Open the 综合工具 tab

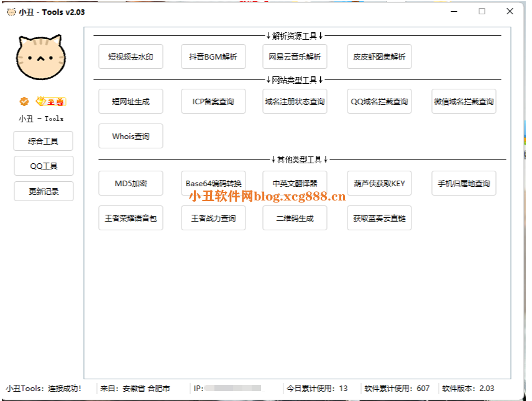click(43, 141)
